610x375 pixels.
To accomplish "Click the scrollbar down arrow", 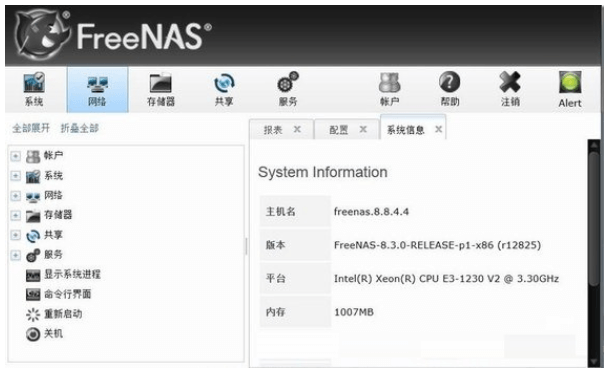I will point(594,361).
